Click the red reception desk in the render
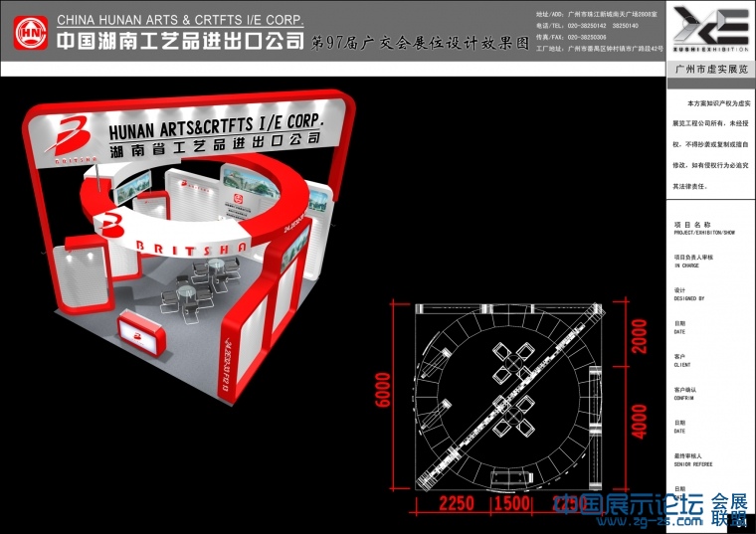The image size is (756, 534). [x=141, y=332]
